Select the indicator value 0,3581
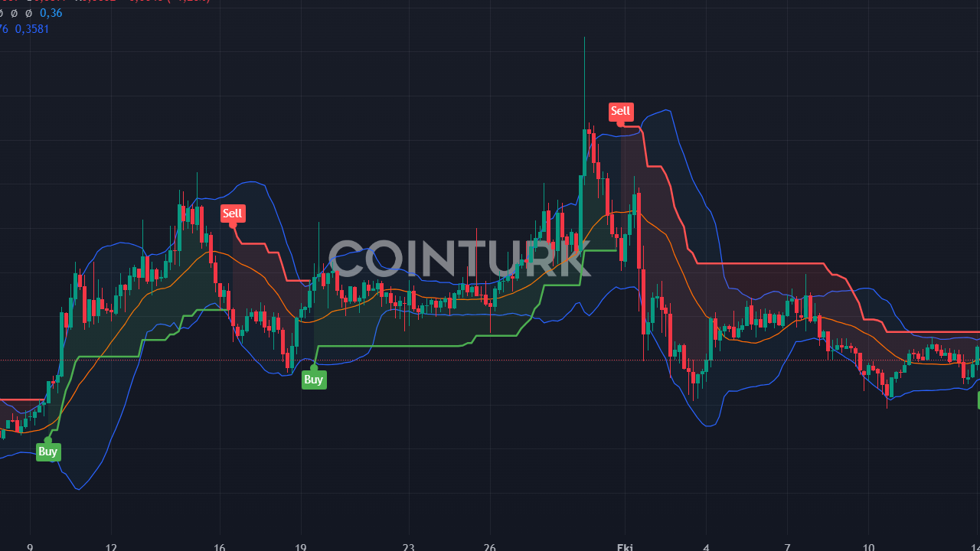 (32, 29)
